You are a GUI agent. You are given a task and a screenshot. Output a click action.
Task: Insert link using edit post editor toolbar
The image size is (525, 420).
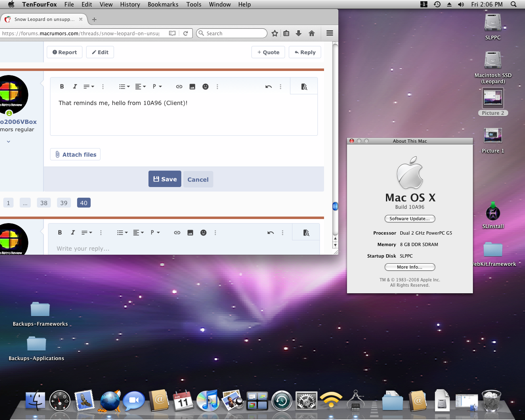(179, 87)
